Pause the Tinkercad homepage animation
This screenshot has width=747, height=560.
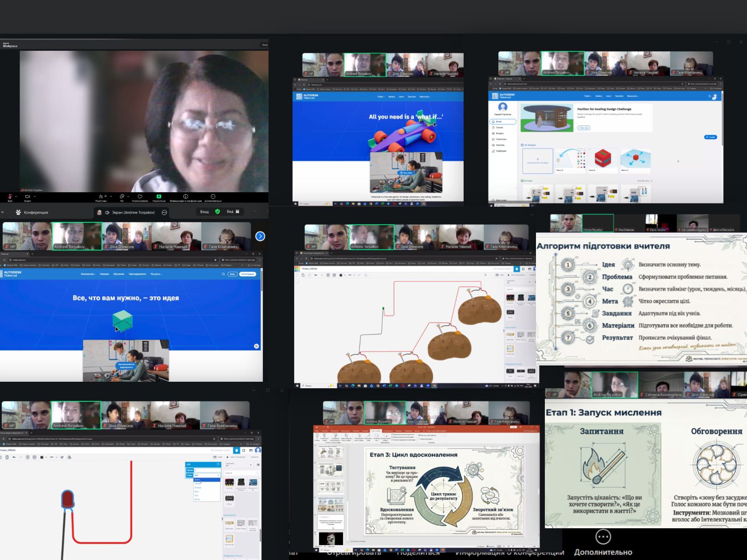pos(256,346)
